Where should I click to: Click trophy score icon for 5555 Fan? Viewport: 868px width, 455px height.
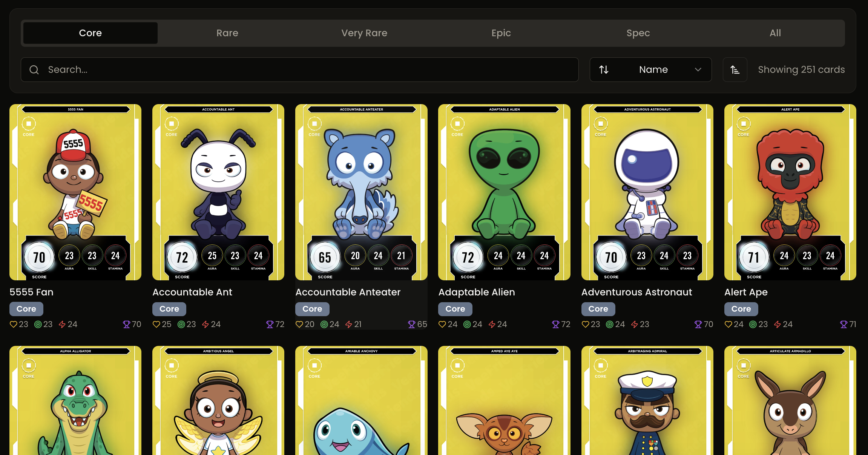pyautogui.click(x=127, y=324)
